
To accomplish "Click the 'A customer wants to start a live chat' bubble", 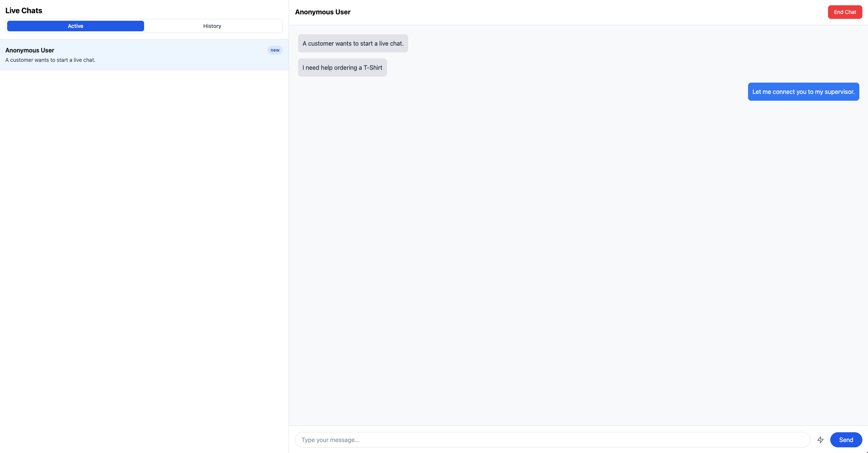I will [x=353, y=43].
